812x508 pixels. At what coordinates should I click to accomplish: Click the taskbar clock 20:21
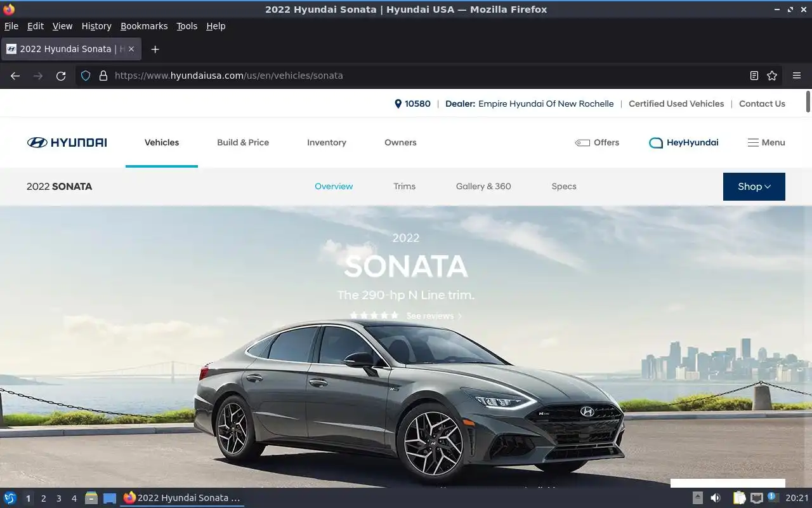click(797, 498)
